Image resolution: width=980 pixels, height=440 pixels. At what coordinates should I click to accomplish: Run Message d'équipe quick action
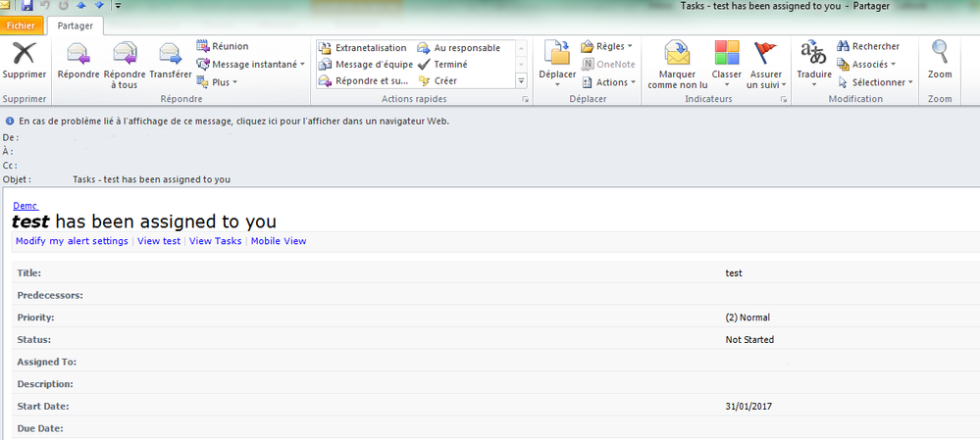pyautogui.click(x=366, y=65)
